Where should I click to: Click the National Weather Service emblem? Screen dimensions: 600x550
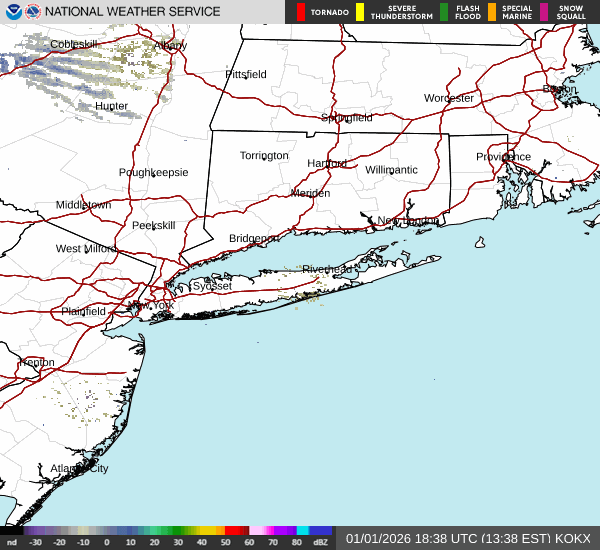[x=31, y=11]
